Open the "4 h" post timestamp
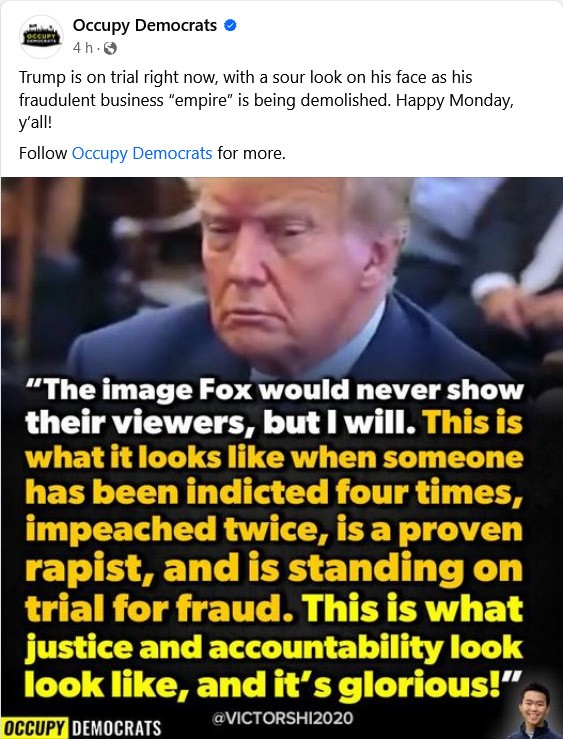 [83, 48]
